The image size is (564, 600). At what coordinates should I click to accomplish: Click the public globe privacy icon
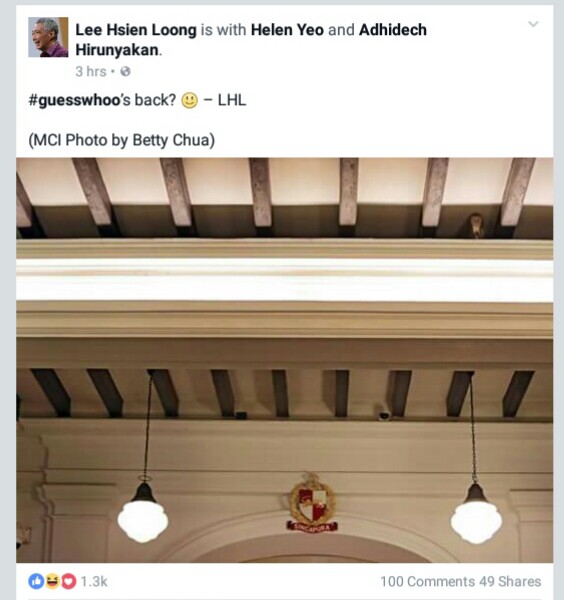pyautogui.click(x=126, y=72)
